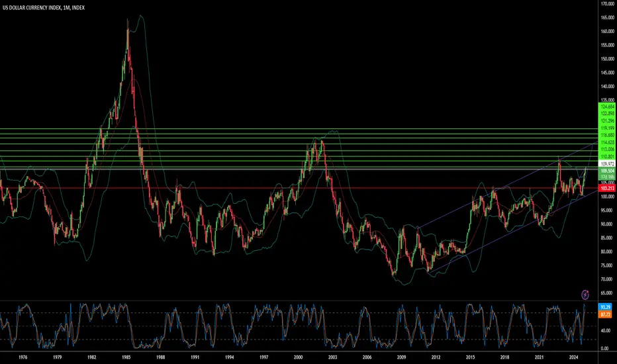Click the 145.000 price scale value
This screenshot has height=364, width=617.
click(608, 73)
